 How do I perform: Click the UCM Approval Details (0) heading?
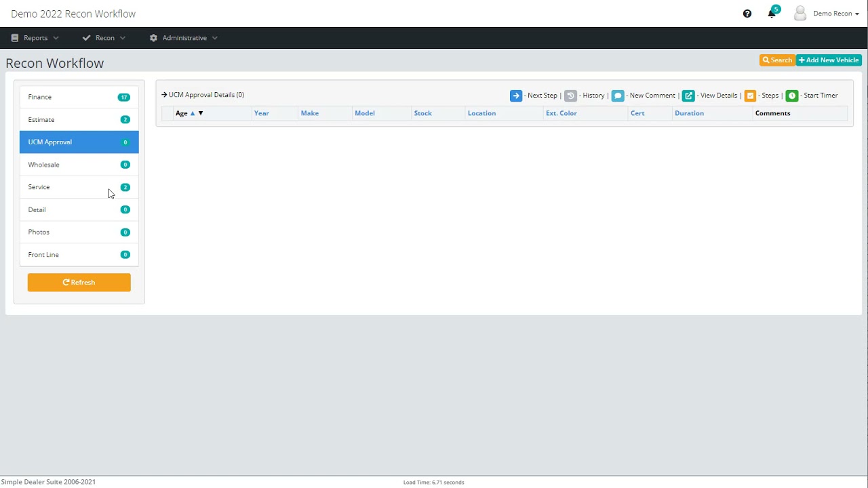[206, 95]
